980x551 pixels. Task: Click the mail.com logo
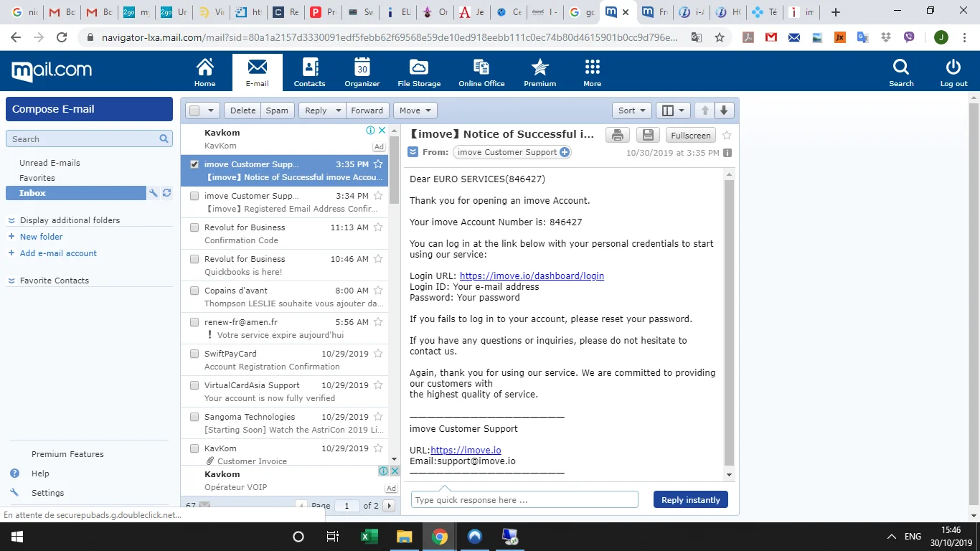(x=52, y=71)
